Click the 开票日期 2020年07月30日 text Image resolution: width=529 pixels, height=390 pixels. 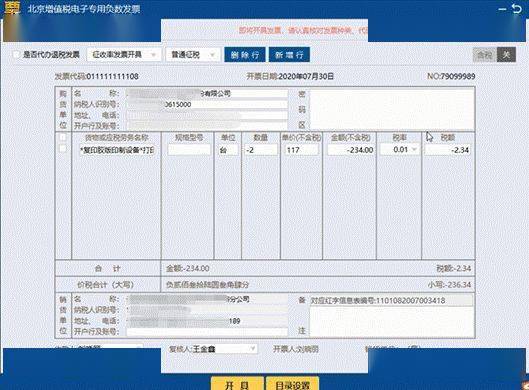coord(290,76)
